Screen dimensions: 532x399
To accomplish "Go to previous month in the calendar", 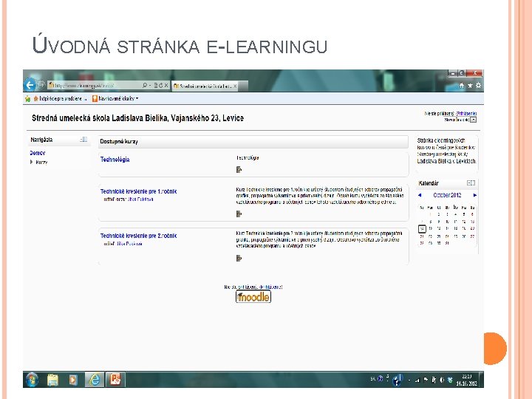I will tap(420, 195).
